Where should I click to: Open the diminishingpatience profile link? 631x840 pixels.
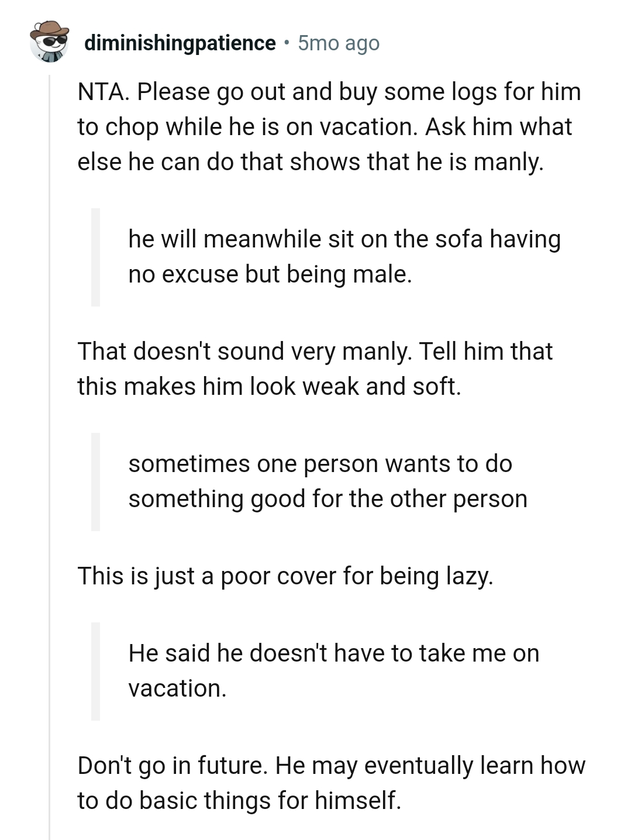[180, 43]
